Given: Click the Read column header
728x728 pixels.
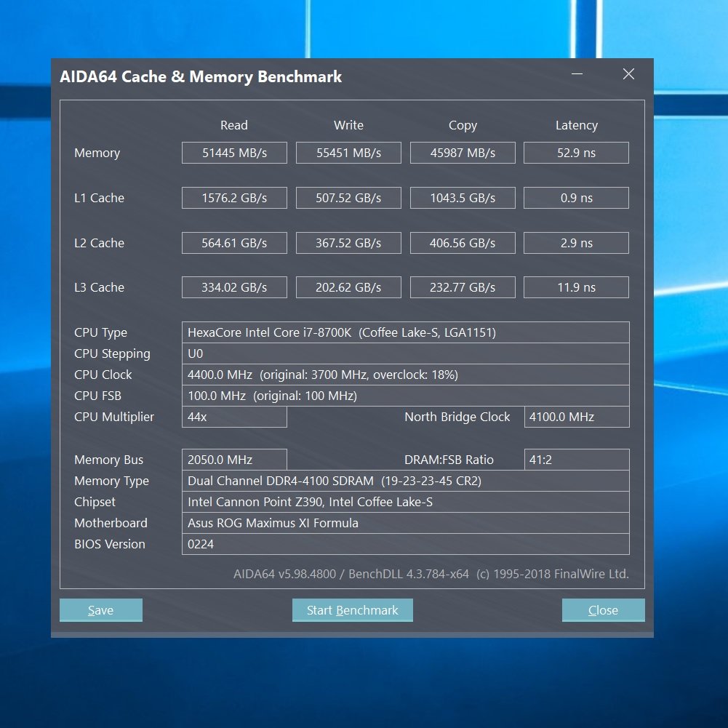Looking at the screenshot, I should (234, 125).
